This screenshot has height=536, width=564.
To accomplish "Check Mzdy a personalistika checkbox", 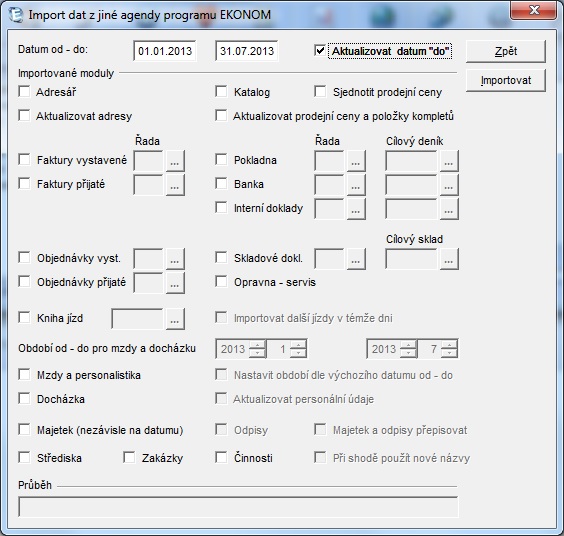I will pyautogui.click(x=24, y=374).
